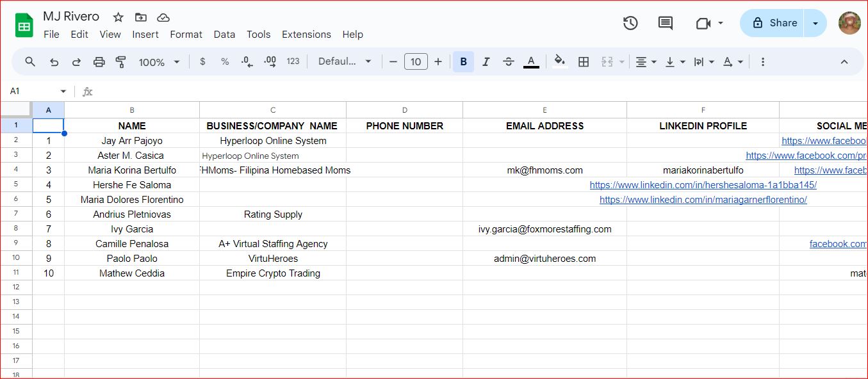Expand merge cells dropdown arrow
Viewport: 868px width, 379px height.
pyautogui.click(x=622, y=62)
